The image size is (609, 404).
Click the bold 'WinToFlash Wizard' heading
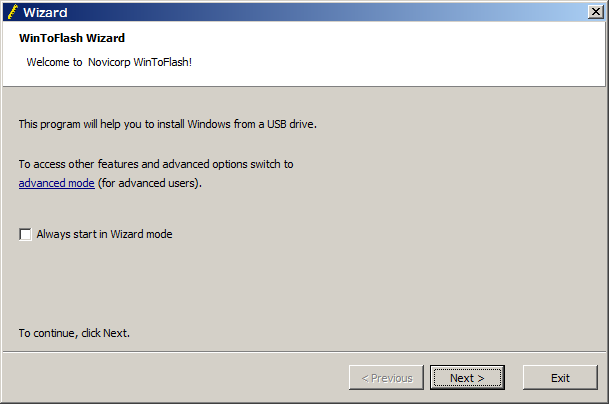pyautogui.click(x=72, y=38)
